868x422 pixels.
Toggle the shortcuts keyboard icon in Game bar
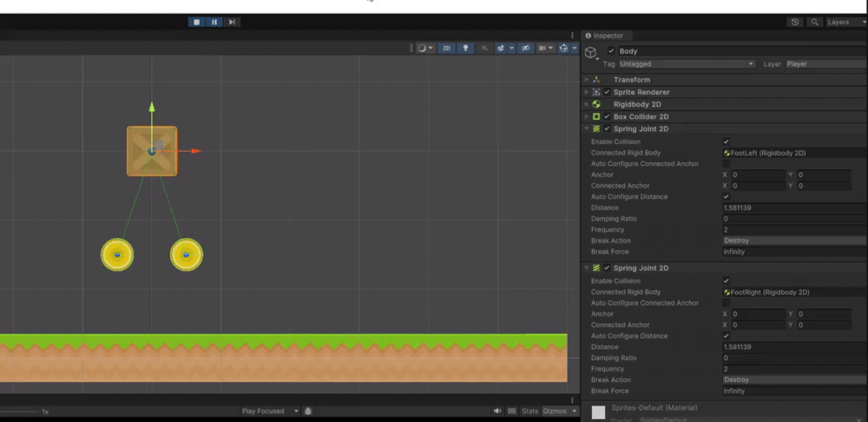click(512, 411)
